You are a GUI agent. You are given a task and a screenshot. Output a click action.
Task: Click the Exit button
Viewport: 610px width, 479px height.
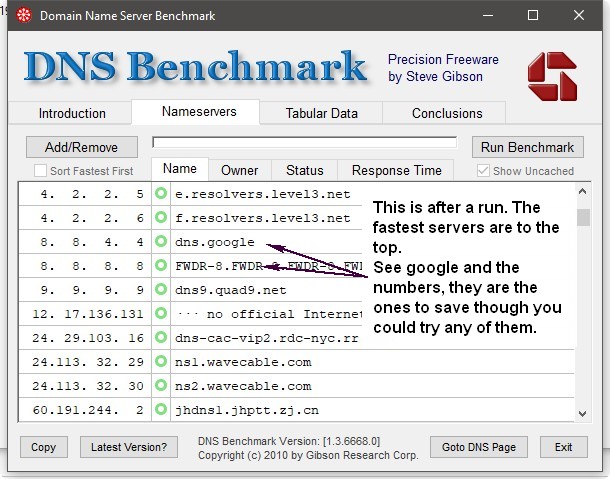coord(563,447)
